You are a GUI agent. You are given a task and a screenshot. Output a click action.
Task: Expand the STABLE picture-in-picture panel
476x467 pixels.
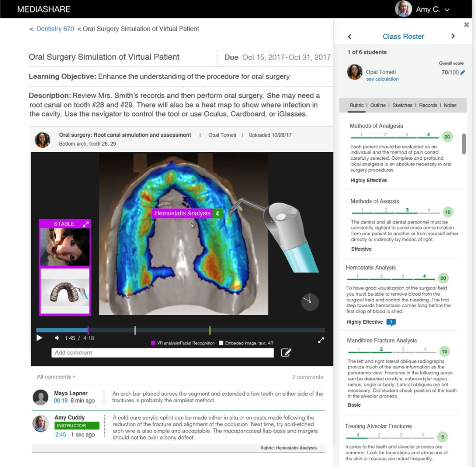[x=86, y=224]
